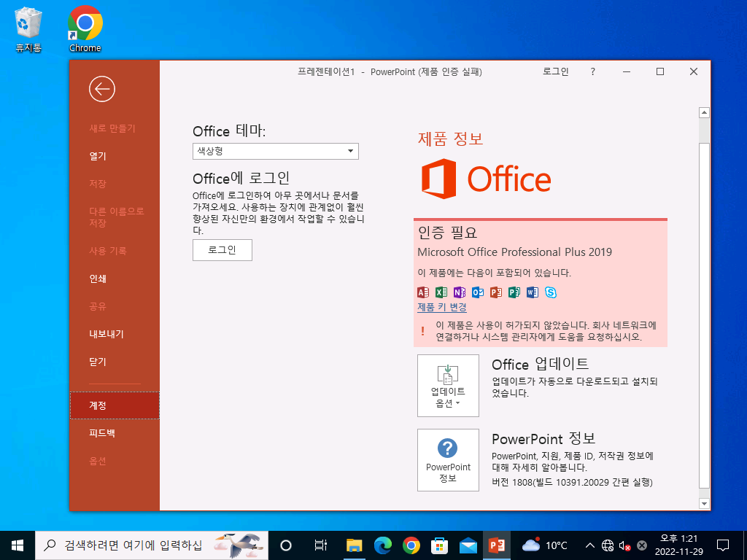Click the 제품 키 변경 link

441,307
